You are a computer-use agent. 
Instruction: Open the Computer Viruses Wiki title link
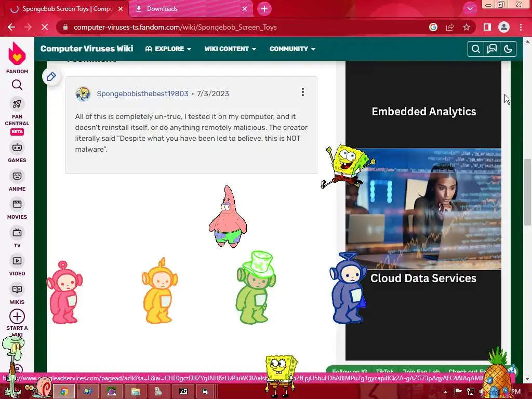tap(87, 48)
